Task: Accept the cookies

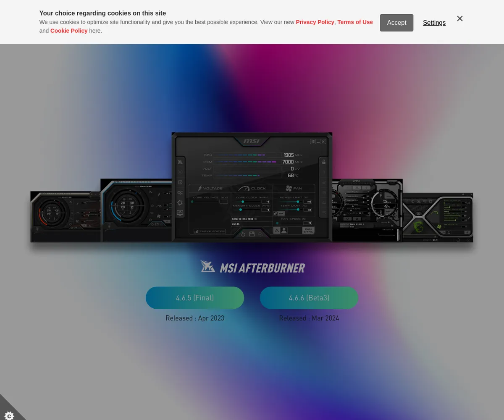Action: [x=396, y=23]
